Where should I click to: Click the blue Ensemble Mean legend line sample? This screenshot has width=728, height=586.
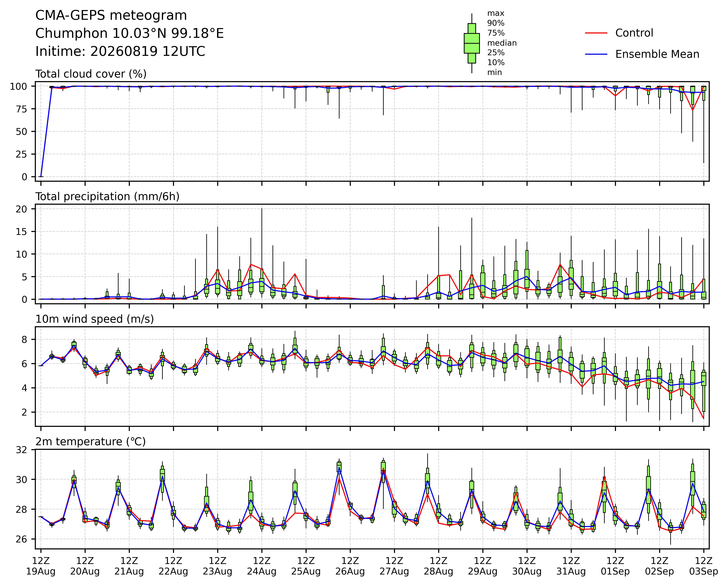pos(596,54)
